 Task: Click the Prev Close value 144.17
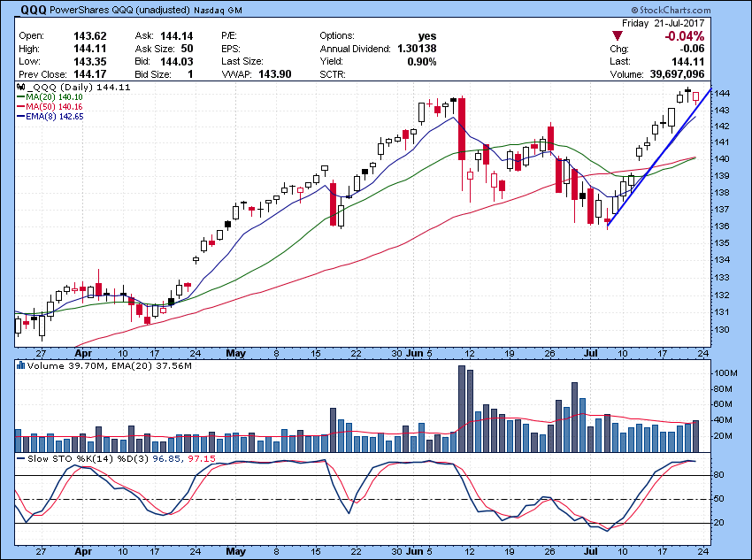click(90, 74)
